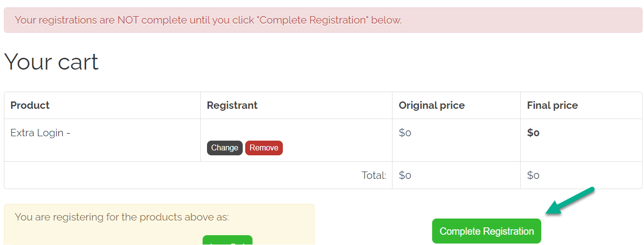Click the partially visible green button at bottom
The width and height of the screenshot is (644, 245).
228,240
